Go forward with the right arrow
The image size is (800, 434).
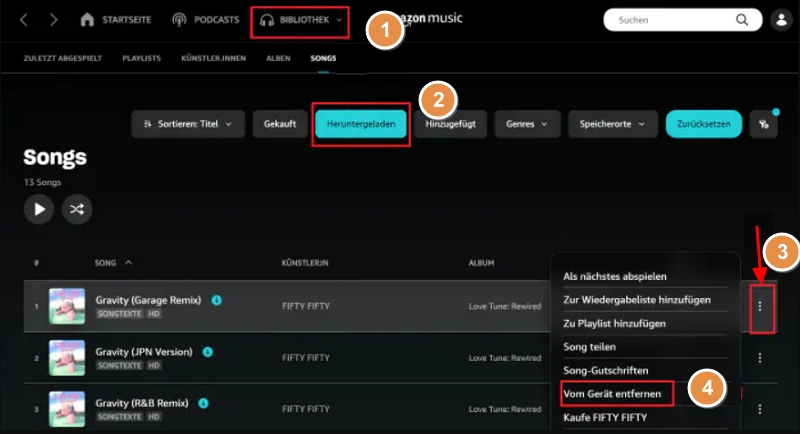54,20
